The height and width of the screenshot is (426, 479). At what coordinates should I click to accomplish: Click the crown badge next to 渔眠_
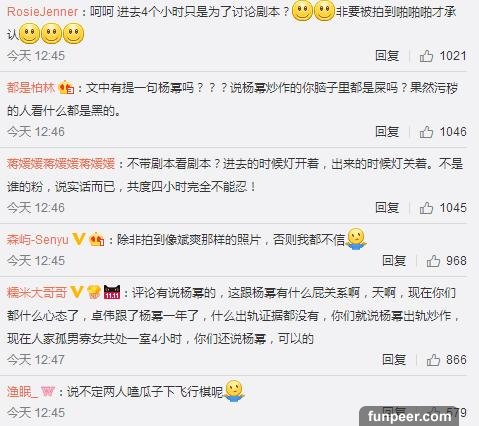click(x=48, y=391)
